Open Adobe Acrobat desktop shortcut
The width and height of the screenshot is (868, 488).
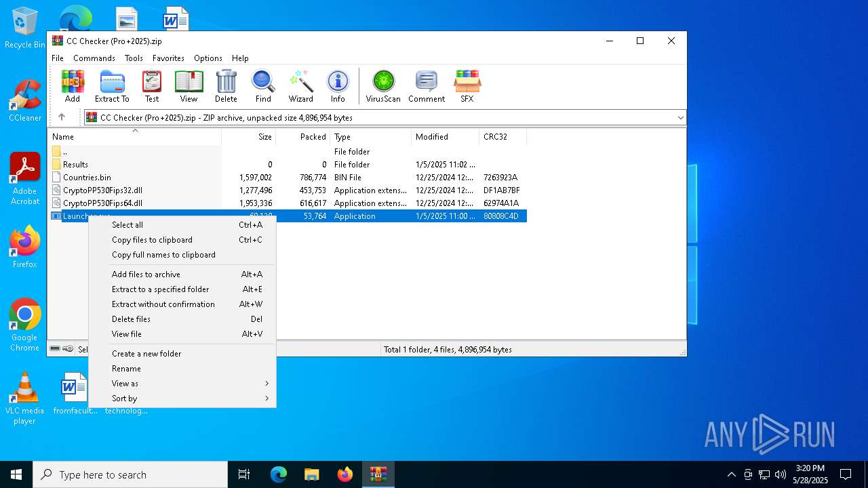pos(25,179)
